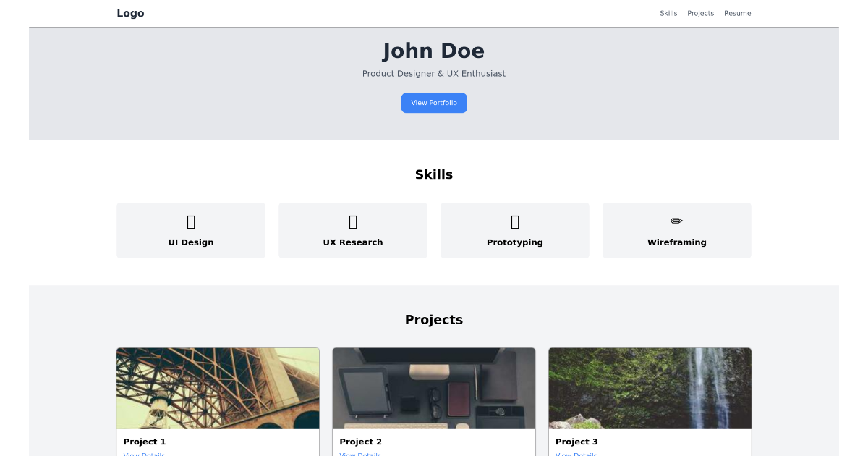The image size is (868, 456).
Task: Select the UI Design skill icon
Action: pyautogui.click(x=190, y=221)
